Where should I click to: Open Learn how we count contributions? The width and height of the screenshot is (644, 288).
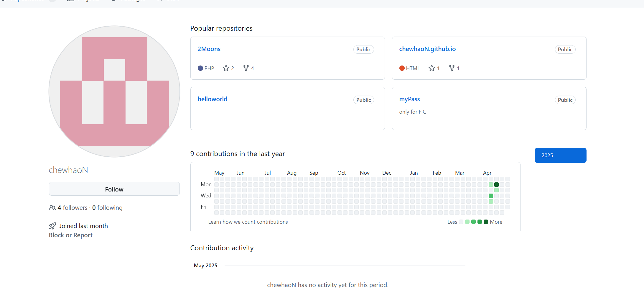coord(248,222)
